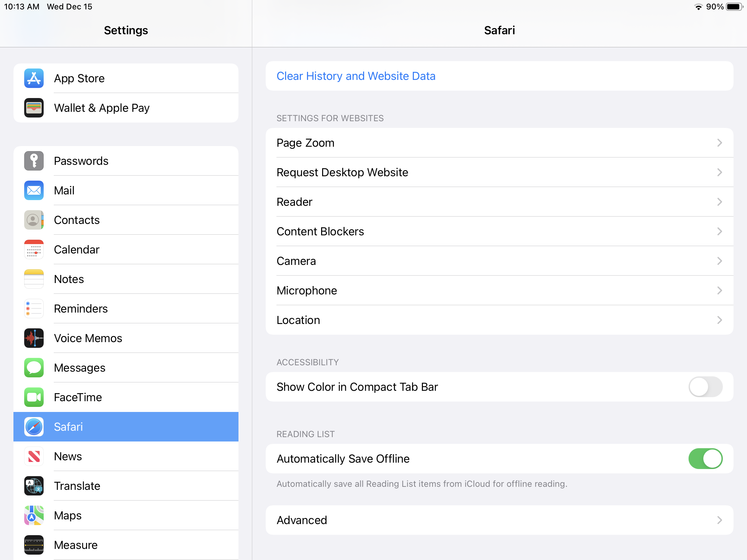Screen dimensions: 747x560
Task: Enable Show Color in Compact Tab Bar
Action: [x=705, y=387]
